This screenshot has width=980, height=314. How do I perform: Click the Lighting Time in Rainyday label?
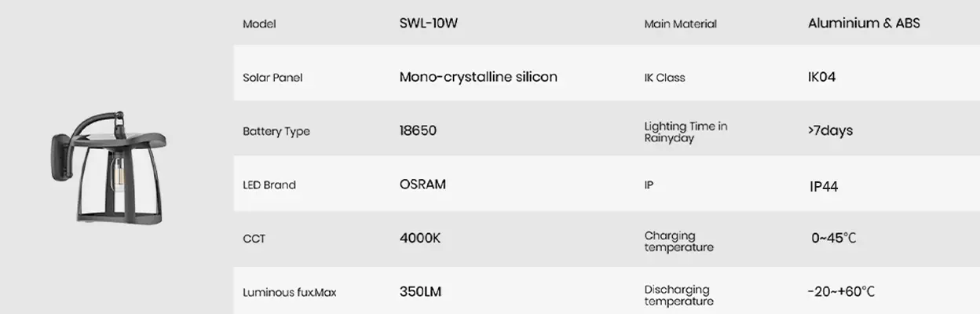coord(686,132)
